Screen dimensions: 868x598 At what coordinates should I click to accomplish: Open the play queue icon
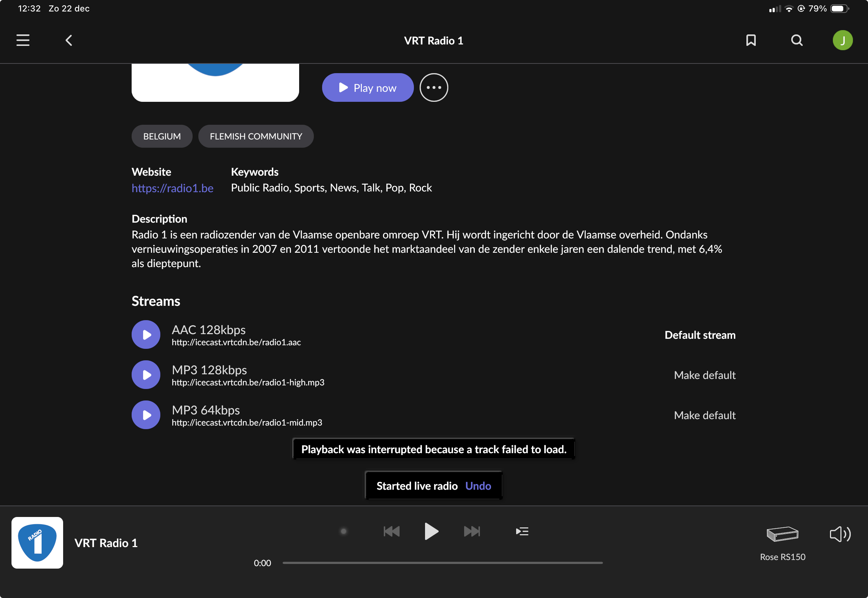point(522,531)
